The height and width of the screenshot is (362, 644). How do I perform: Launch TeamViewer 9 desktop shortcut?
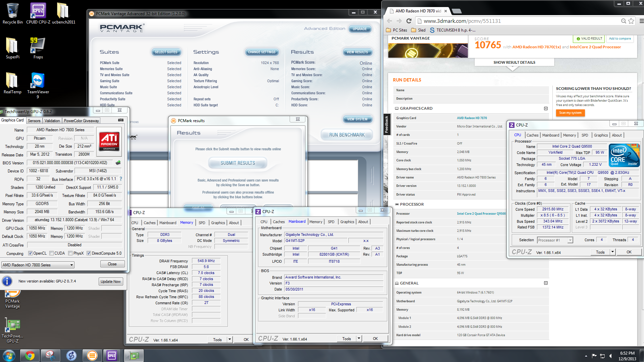[x=38, y=85]
